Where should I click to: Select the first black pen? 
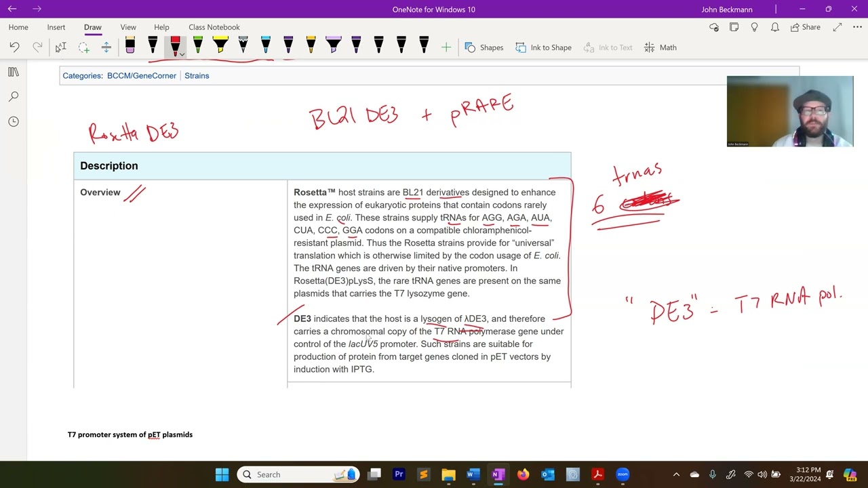153,46
